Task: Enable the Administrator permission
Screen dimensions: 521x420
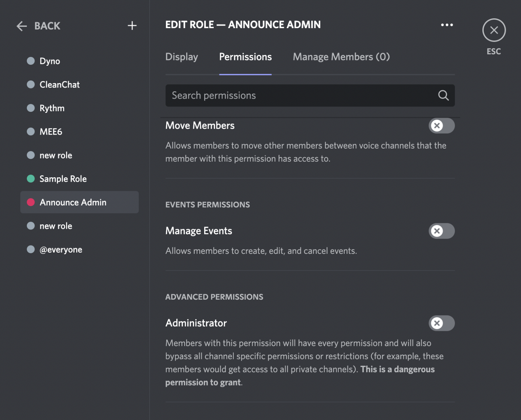Action: point(441,323)
